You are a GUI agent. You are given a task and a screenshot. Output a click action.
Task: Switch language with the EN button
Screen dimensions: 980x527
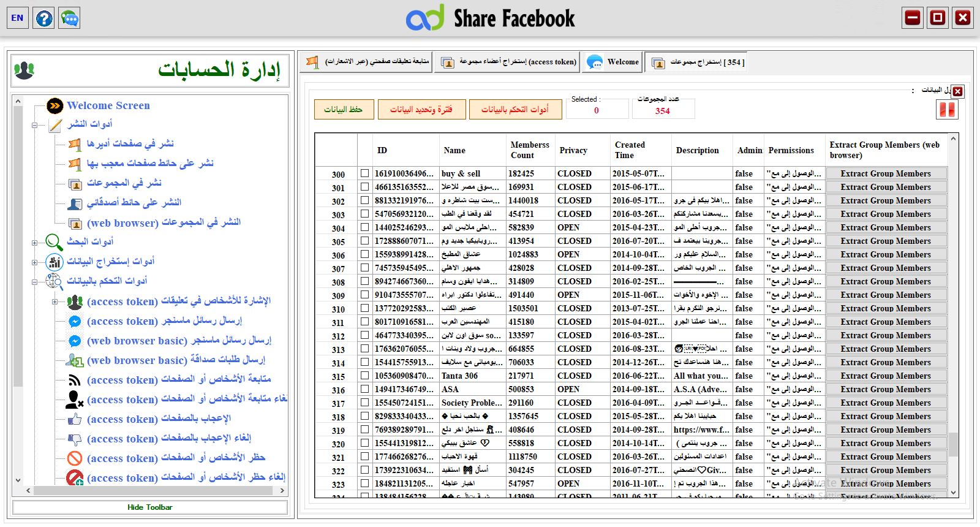click(x=17, y=18)
